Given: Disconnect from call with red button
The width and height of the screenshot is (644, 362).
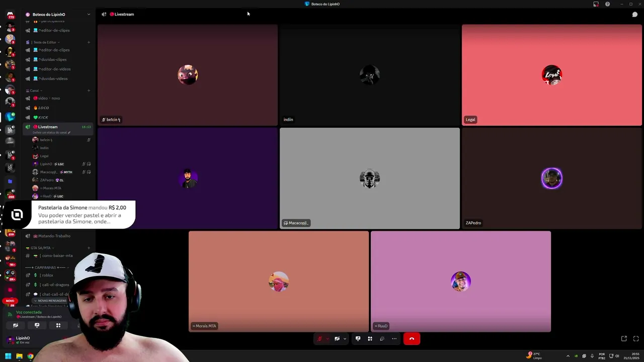Looking at the screenshot, I should coord(412,339).
